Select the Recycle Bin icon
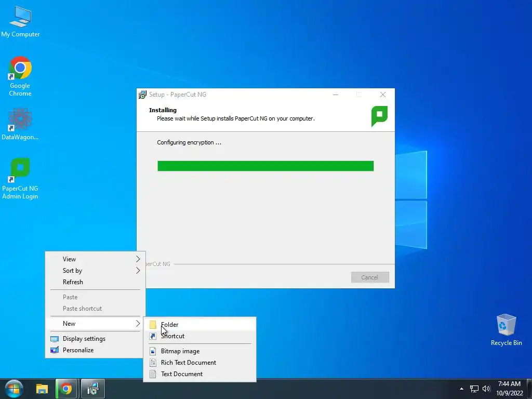 tap(506, 330)
